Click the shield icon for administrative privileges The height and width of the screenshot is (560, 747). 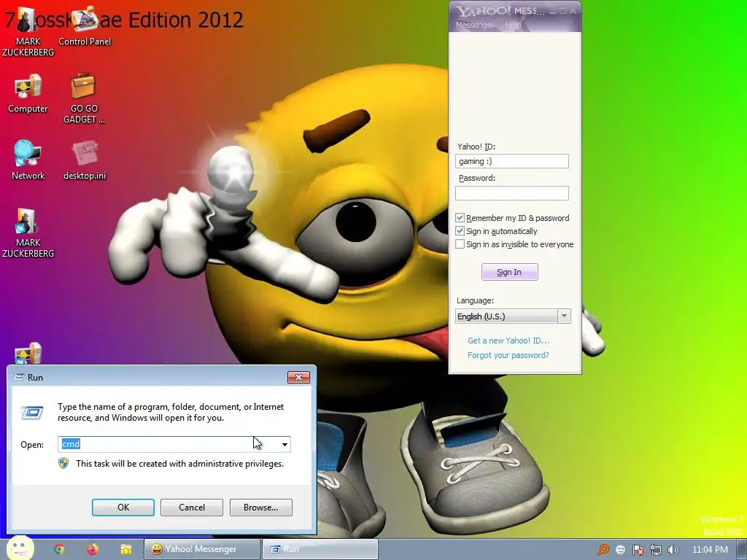63,463
